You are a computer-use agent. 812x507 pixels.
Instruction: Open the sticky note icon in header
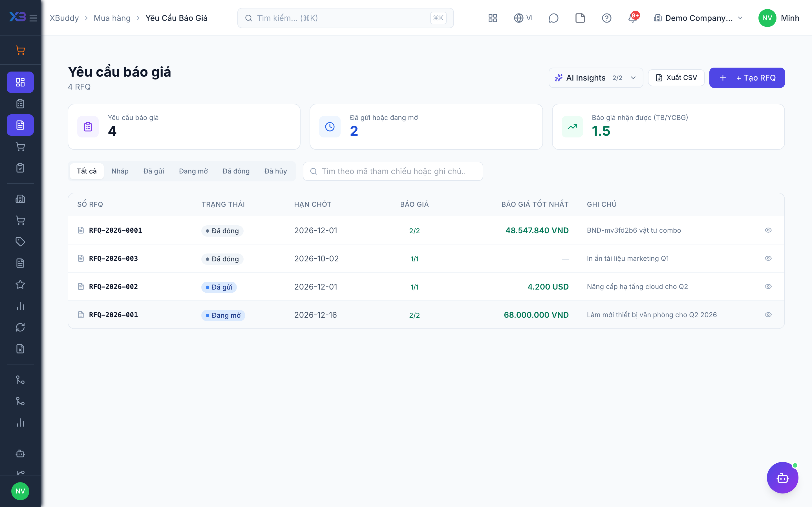[x=580, y=18]
